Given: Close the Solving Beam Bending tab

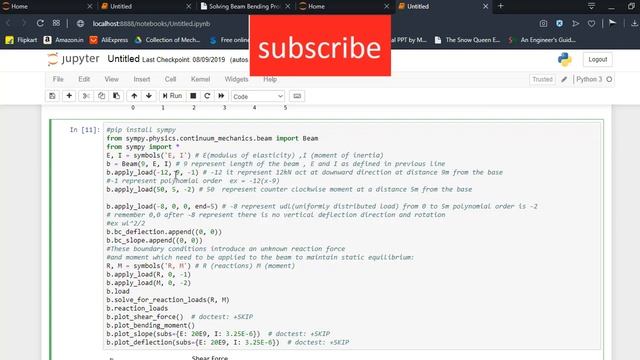Looking at the screenshot, I should tap(288, 6).
